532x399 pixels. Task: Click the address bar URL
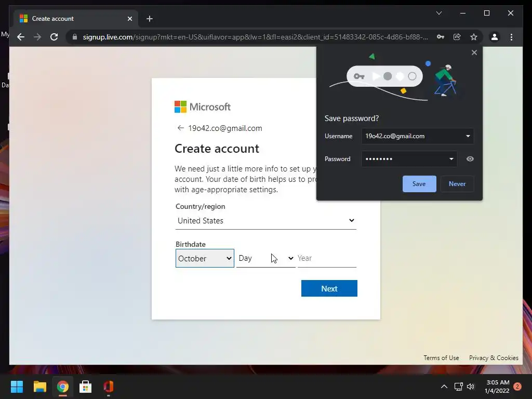point(255,37)
